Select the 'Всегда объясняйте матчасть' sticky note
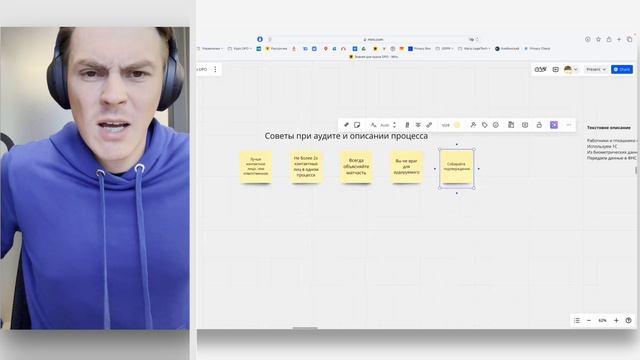Viewport: 640px width, 360px height. 356,167
